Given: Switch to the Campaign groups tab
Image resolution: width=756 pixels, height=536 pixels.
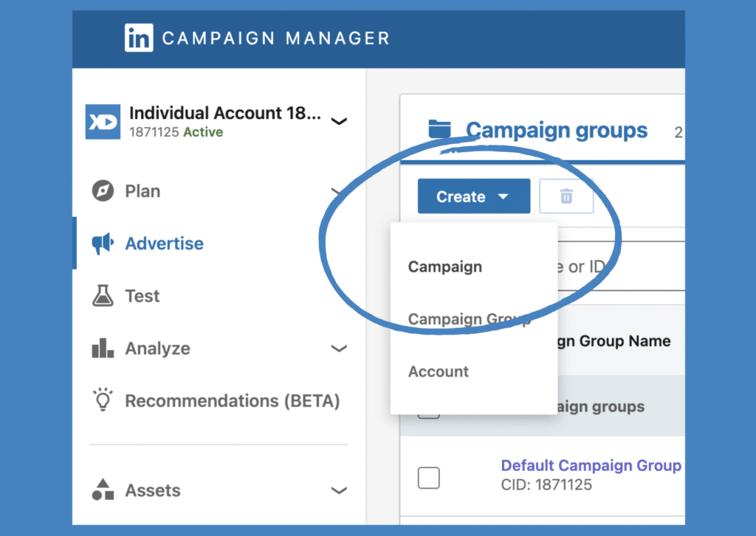Looking at the screenshot, I should tap(556, 131).
